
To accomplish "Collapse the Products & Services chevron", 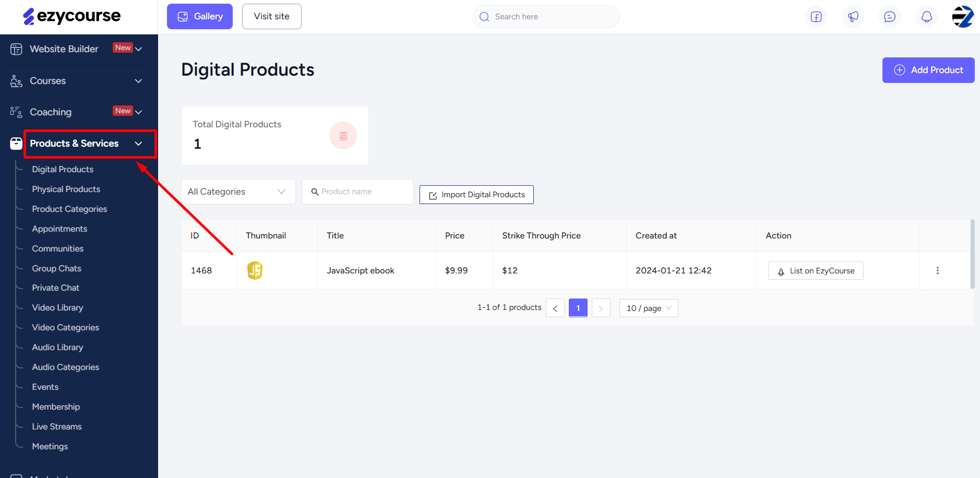I will [x=138, y=144].
